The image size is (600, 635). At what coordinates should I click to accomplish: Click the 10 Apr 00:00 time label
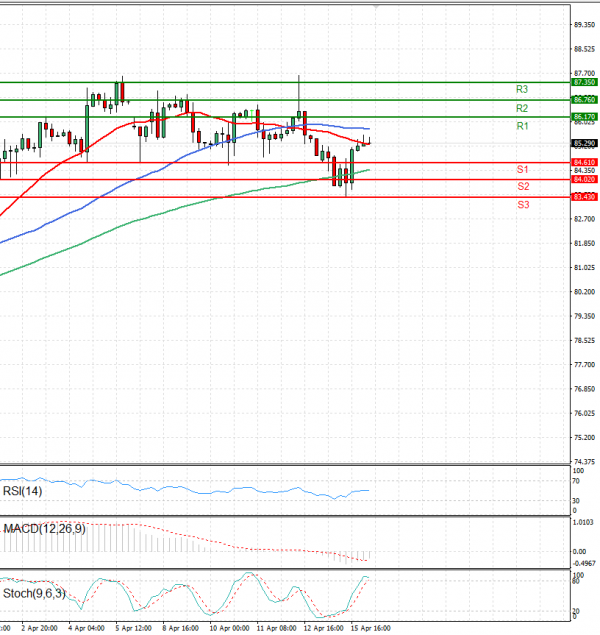click(229, 628)
